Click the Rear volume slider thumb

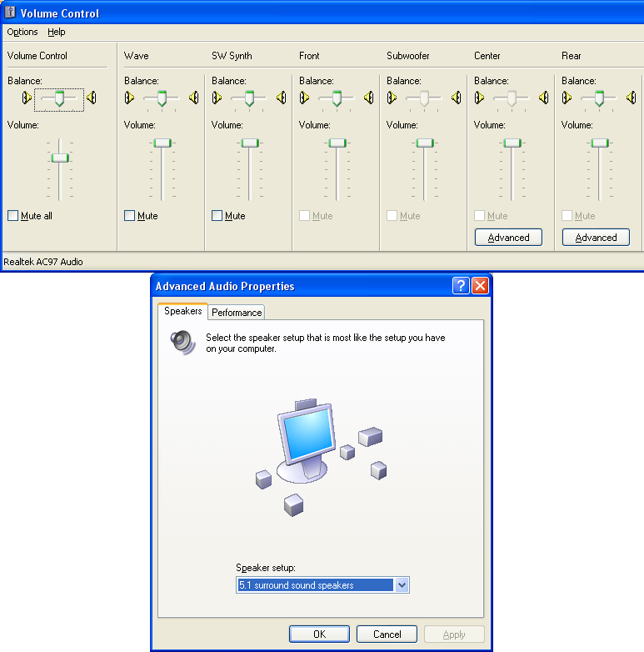point(600,143)
